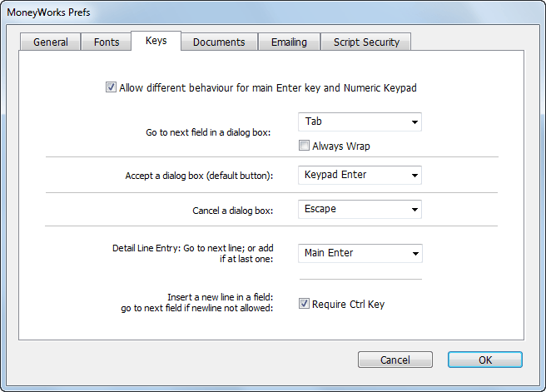
Task: Uncheck Allow different behaviour for Enter keys
Action: click(111, 87)
